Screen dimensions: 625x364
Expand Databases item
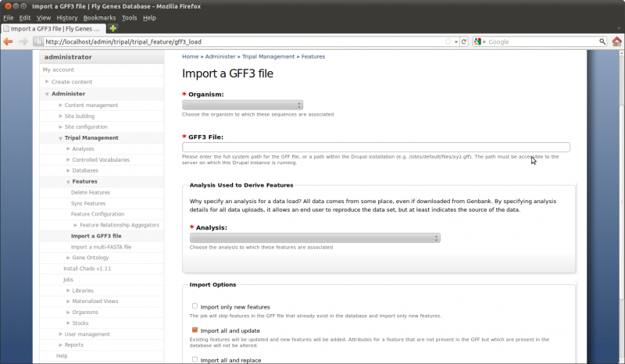point(68,170)
